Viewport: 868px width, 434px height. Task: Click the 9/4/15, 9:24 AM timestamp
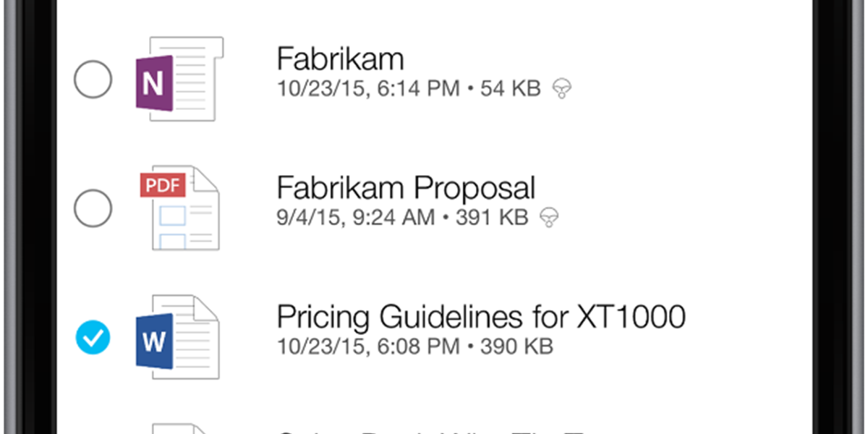coord(356,217)
